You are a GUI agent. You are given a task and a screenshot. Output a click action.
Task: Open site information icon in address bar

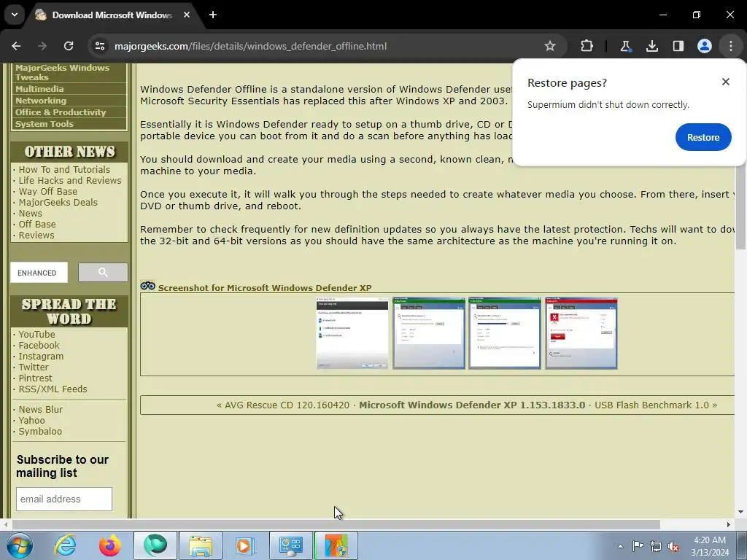coord(99,46)
